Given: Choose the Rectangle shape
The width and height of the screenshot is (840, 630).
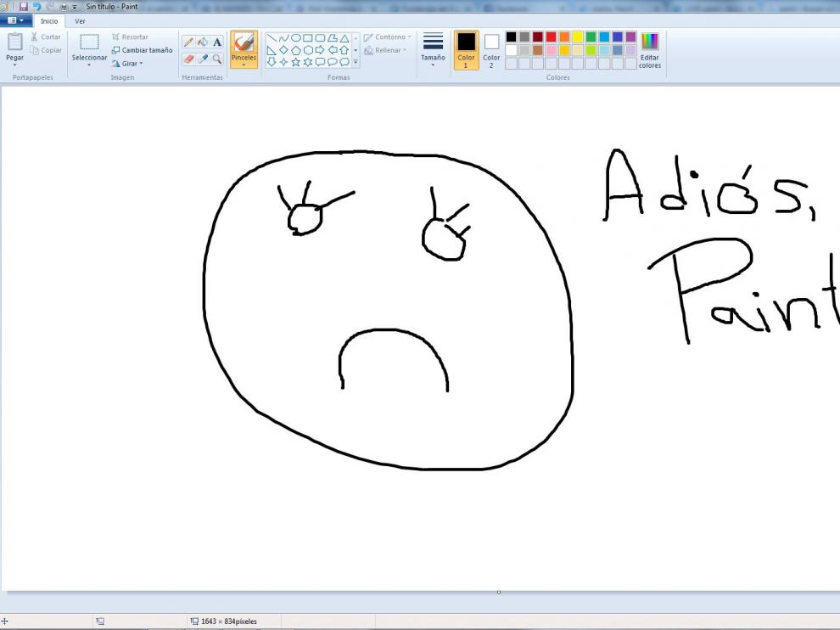Looking at the screenshot, I should (307, 38).
